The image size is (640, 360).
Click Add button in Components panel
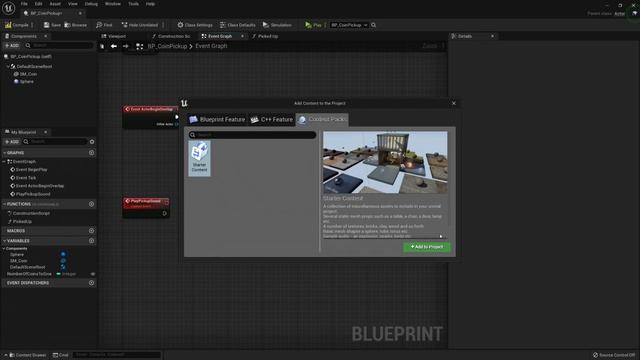click(12, 46)
